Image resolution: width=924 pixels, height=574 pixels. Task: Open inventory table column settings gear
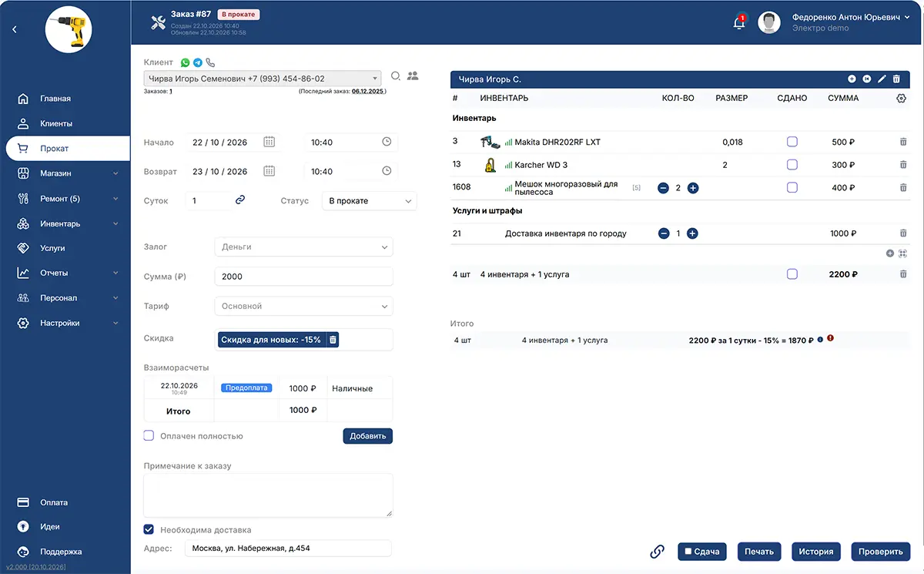(x=902, y=99)
